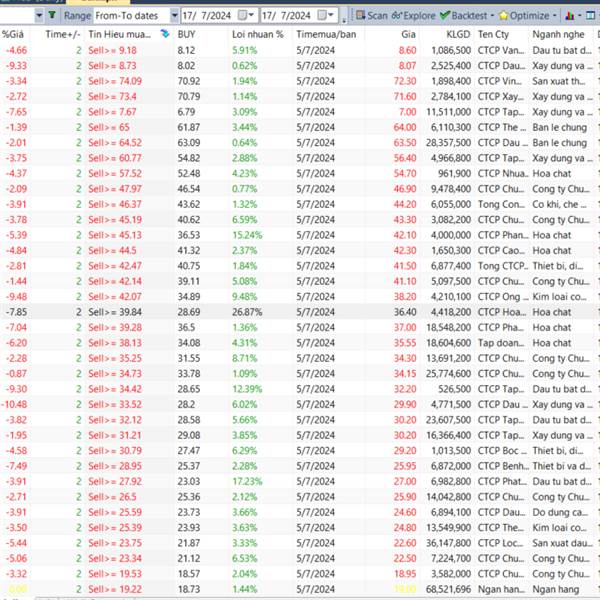The width and height of the screenshot is (600, 600).
Task: Click the volume cell 11,511,000
Action: [x=448, y=112]
